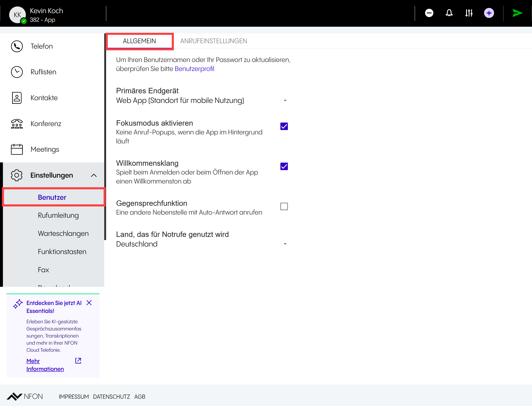Open Ruflisten via the clock icon

coord(17,72)
